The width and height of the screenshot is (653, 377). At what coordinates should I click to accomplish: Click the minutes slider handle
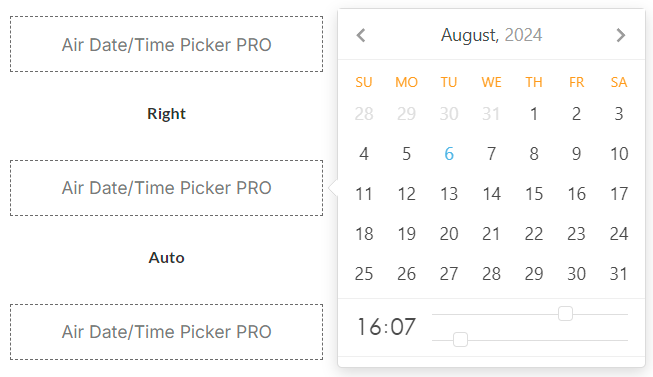click(x=460, y=340)
